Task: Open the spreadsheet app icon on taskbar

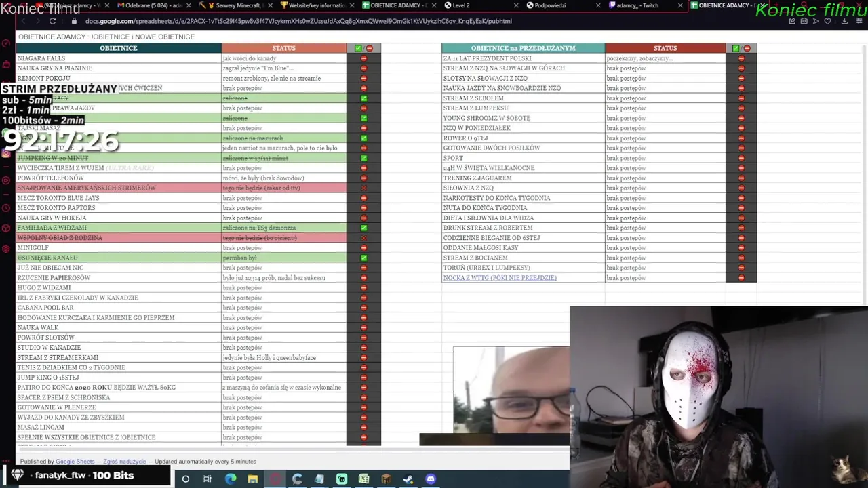Action: click(x=363, y=479)
